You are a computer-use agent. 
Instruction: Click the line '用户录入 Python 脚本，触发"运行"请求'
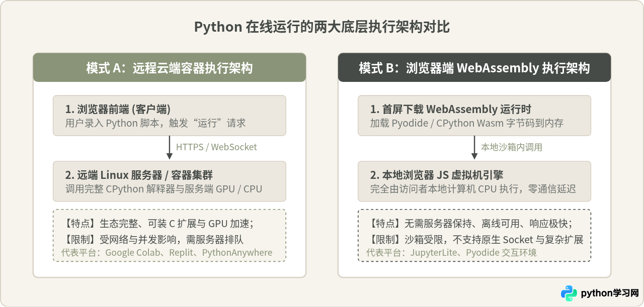click(155, 123)
